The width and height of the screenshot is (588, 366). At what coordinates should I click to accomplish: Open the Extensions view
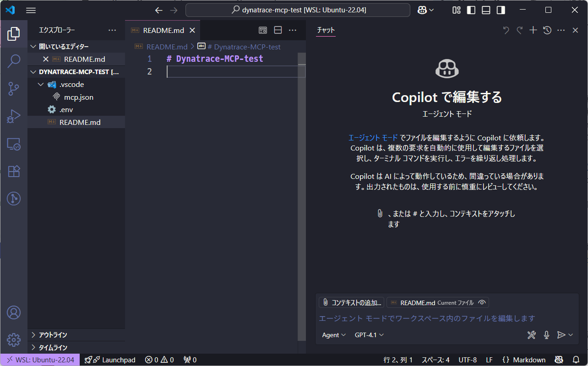(x=14, y=171)
